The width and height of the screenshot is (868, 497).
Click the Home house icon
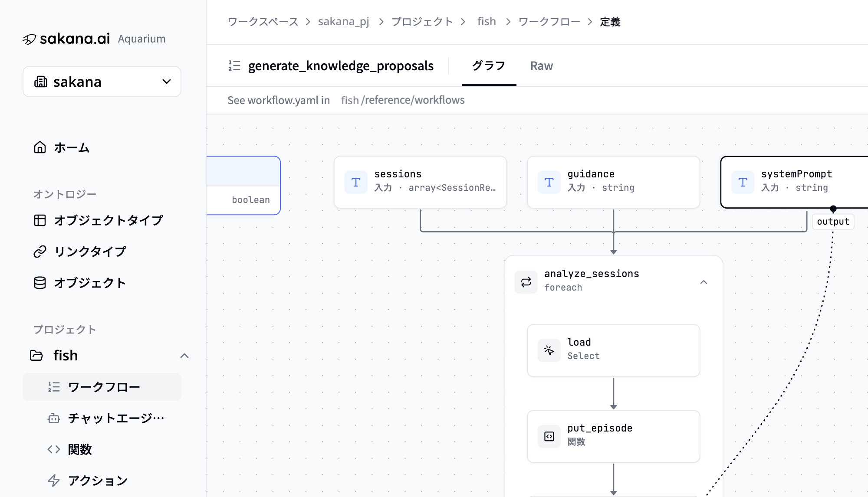tap(40, 147)
